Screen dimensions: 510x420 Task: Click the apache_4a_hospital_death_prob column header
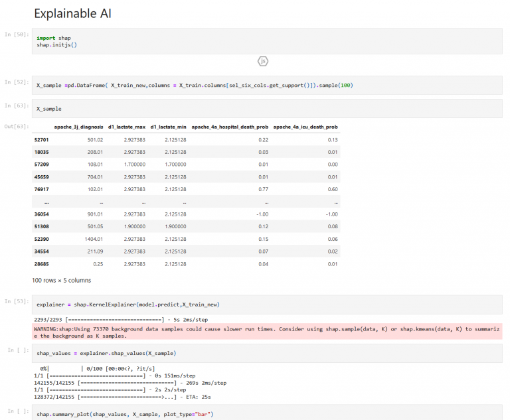230,127
